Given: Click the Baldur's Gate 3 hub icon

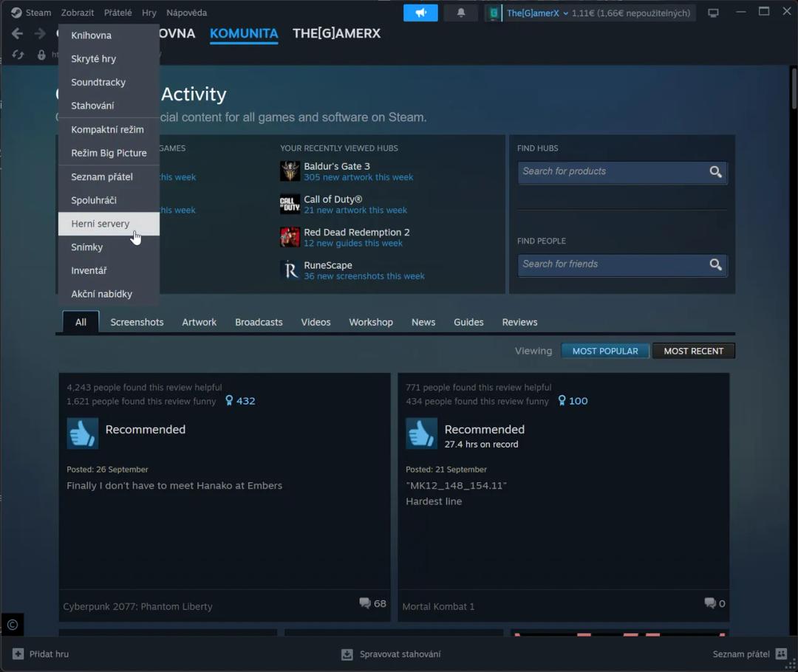Looking at the screenshot, I should click(290, 171).
